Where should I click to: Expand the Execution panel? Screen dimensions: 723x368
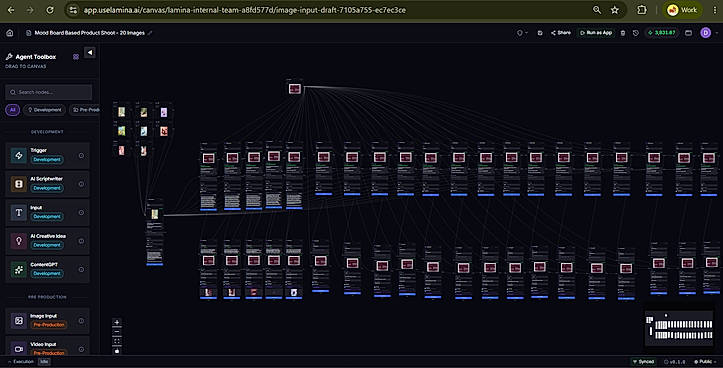pyautogui.click(x=21, y=362)
